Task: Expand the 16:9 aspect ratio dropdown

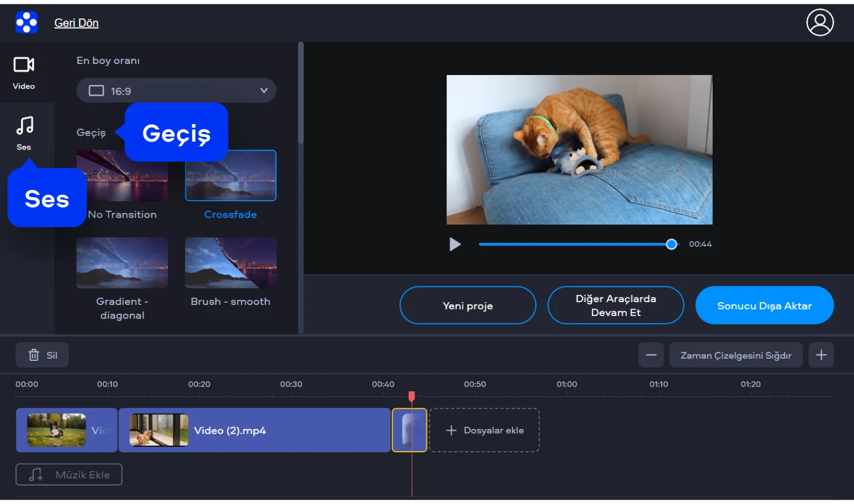Action: (x=176, y=91)
